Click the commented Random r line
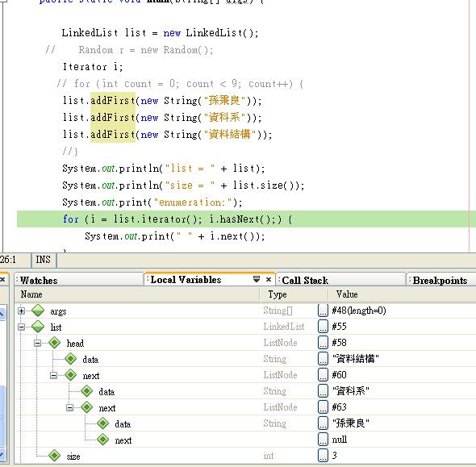Viewport: 476px width, 467px height. click(x=129, y=49)
